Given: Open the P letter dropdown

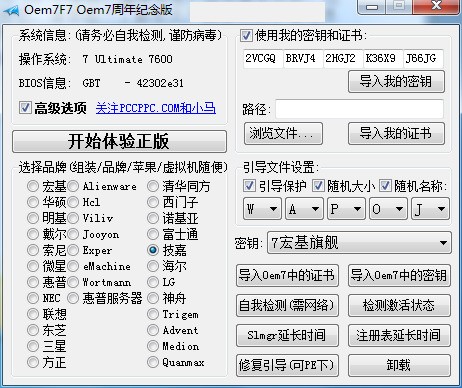Looking at the screenshot, I should click(346, 209).
